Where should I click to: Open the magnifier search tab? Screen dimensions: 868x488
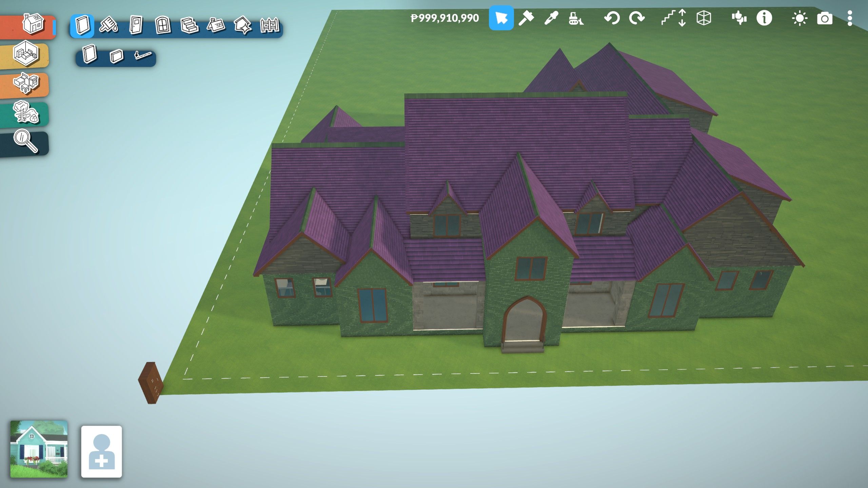point(26,142)
